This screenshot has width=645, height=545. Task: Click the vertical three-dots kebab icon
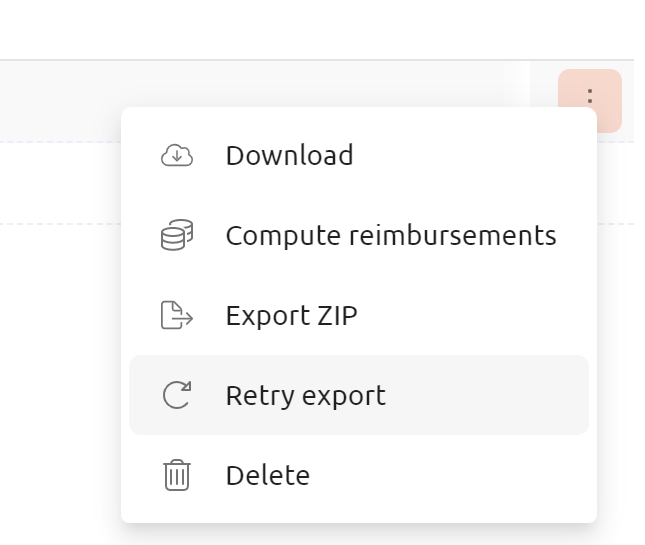(x=590, y=96)
